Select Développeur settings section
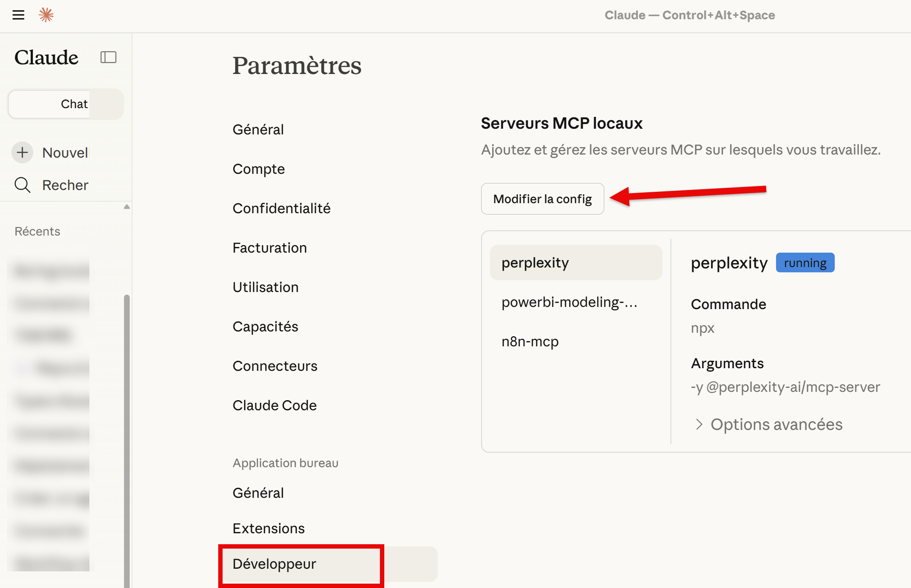The width and height of the screenshot is (911, 588). point(274,564)
